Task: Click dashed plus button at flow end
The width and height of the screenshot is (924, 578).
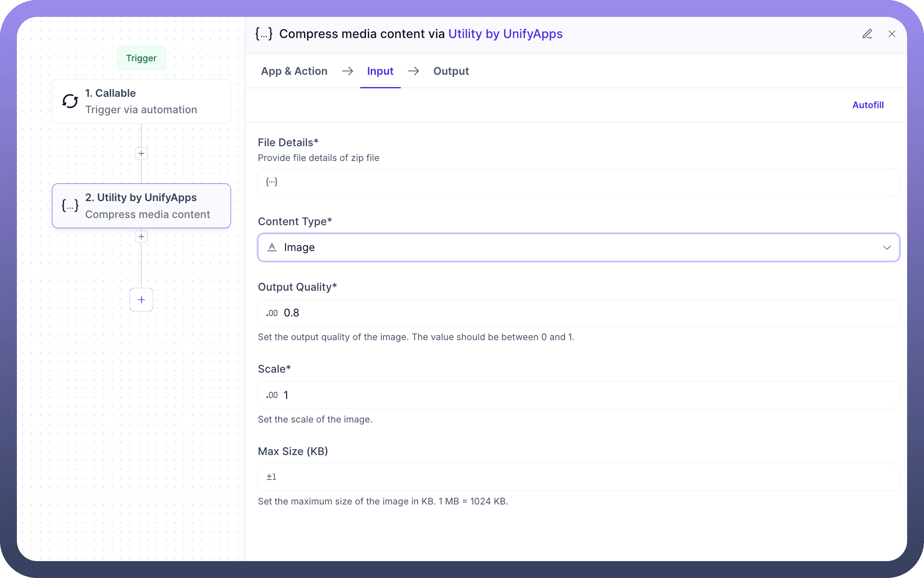Action: pyautogui.click(x=141, y=300)
